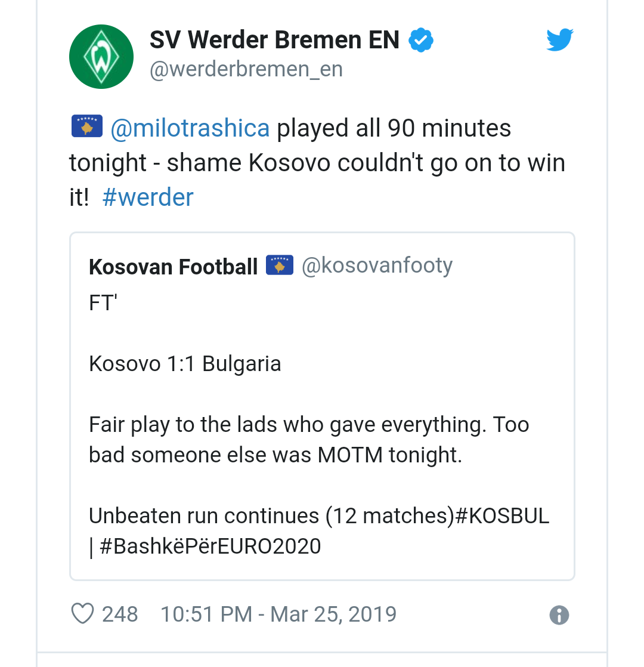Click the #KOSBUL hashtag in quoted tweet
This screenshot has width=644, height=667.
502,516
